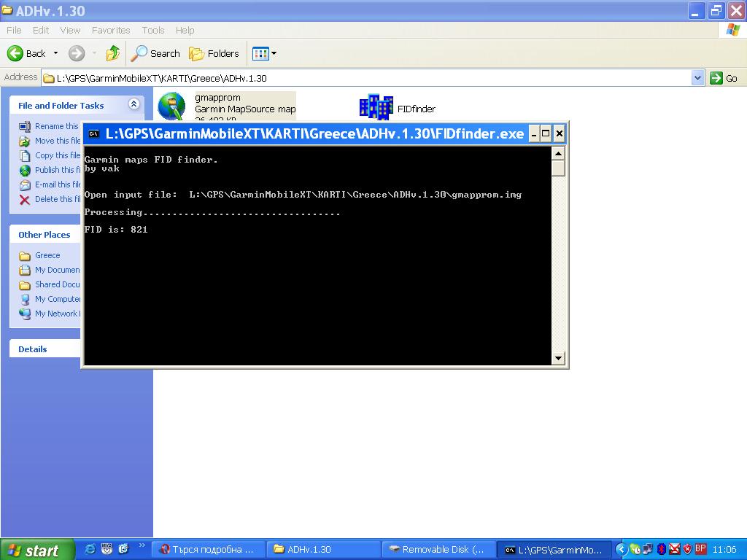Click the console scroll up arrow

coord(558,153)
